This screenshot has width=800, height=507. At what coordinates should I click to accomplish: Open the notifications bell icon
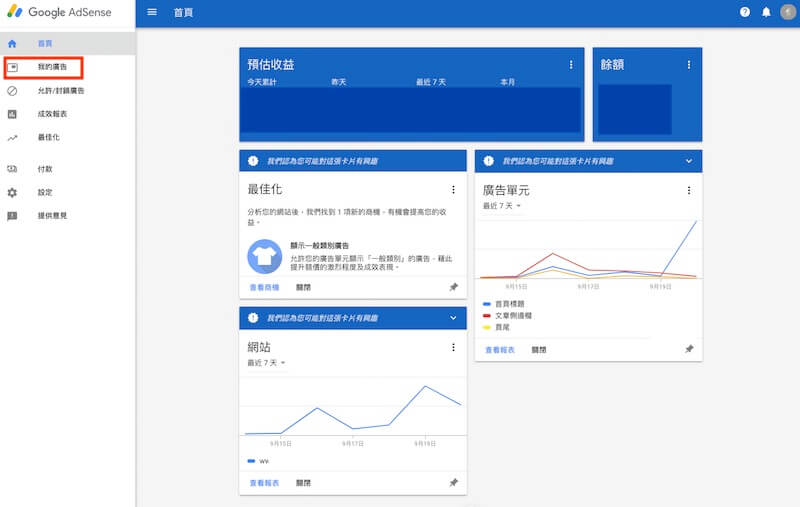tap(766, 12)
